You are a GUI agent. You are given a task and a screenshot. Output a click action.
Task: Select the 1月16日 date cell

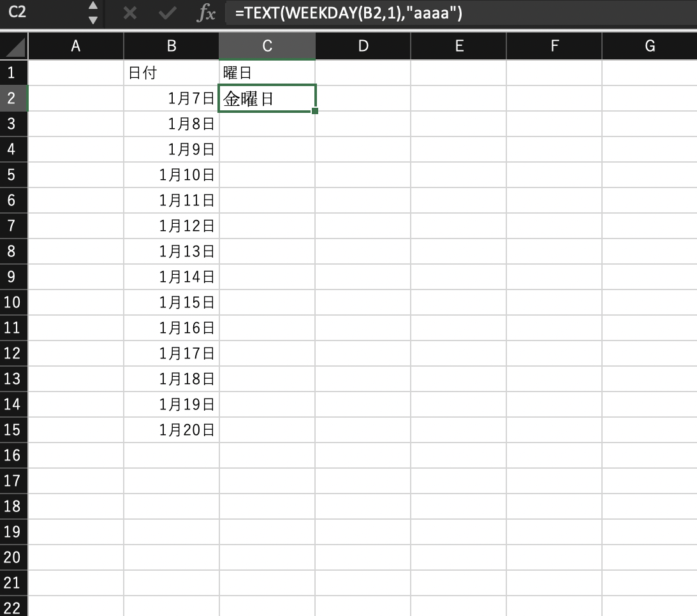pyautogui.click(x=171, y=328)
